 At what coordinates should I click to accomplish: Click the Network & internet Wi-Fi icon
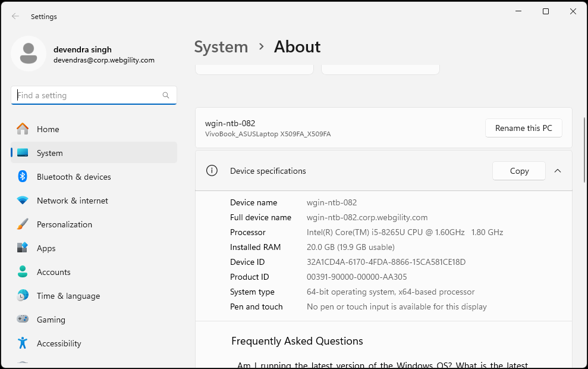pos(23,201)
